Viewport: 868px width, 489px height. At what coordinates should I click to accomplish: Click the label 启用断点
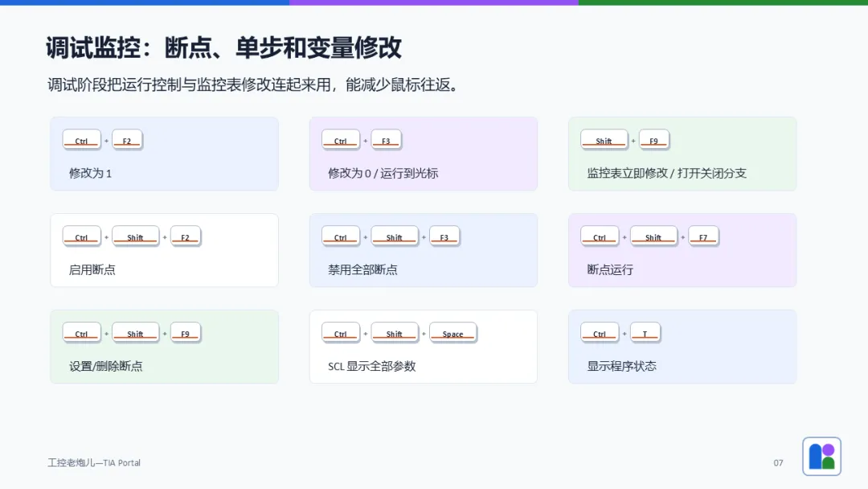click(92, 269)
